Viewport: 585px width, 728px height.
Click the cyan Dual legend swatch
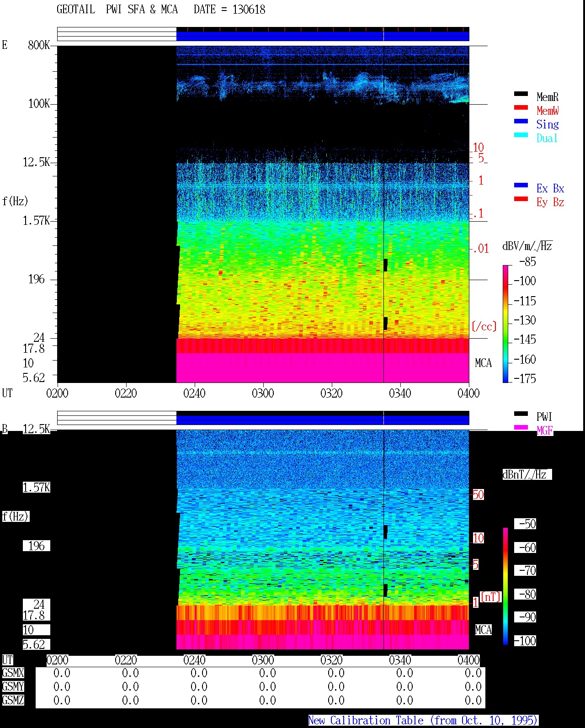click(x=521, y=135)
